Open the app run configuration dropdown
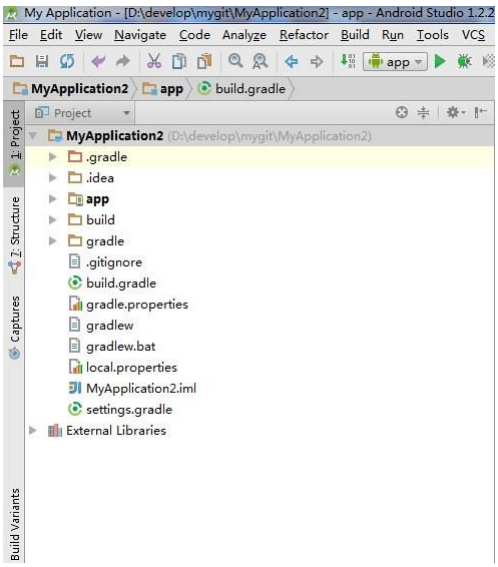Screen dimensions: 498x567 [395, 62]
